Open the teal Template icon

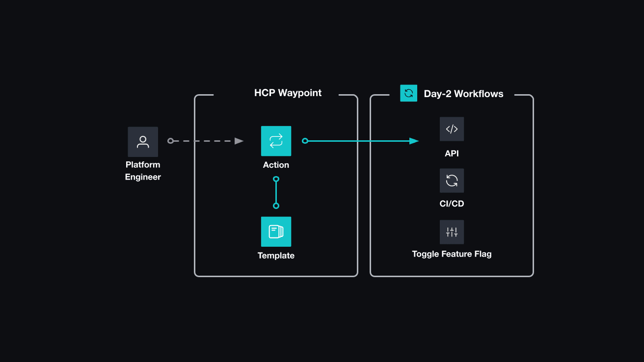276,232
